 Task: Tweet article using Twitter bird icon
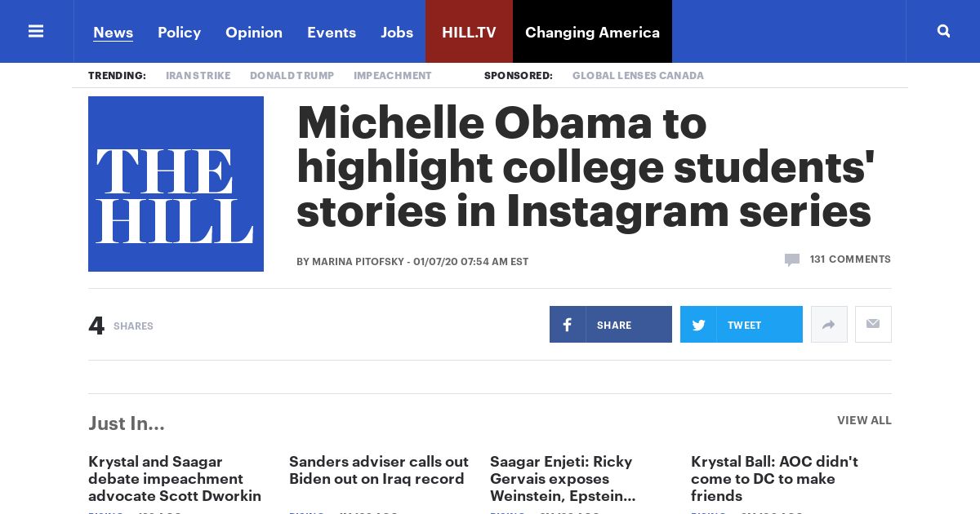pyautogui.click(x=698, y=325)
